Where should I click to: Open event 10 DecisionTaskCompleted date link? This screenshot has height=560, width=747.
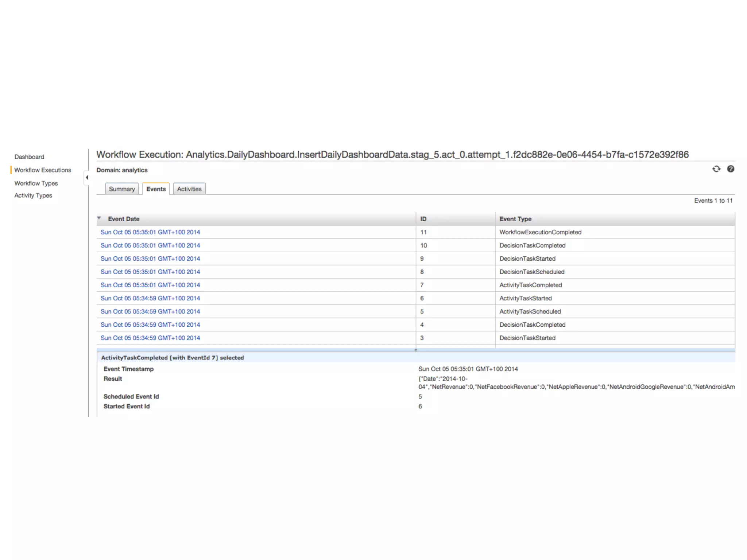click(150, 245)
